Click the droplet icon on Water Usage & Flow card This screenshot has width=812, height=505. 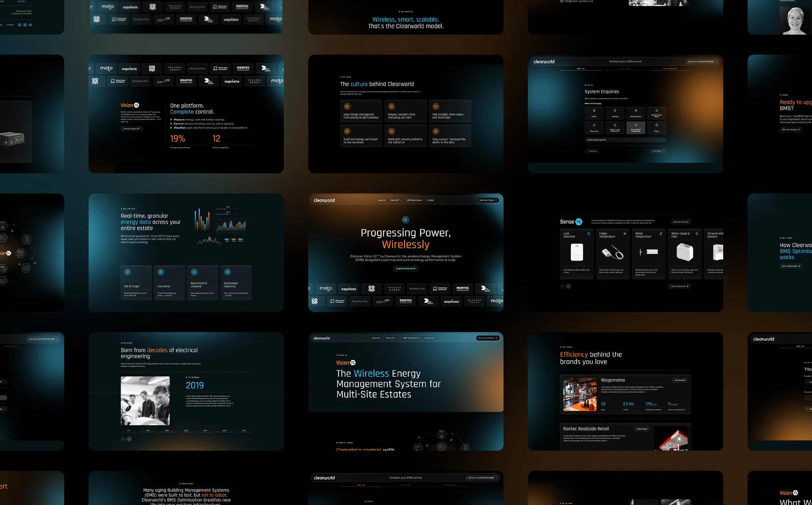click(x=697, y=233)
